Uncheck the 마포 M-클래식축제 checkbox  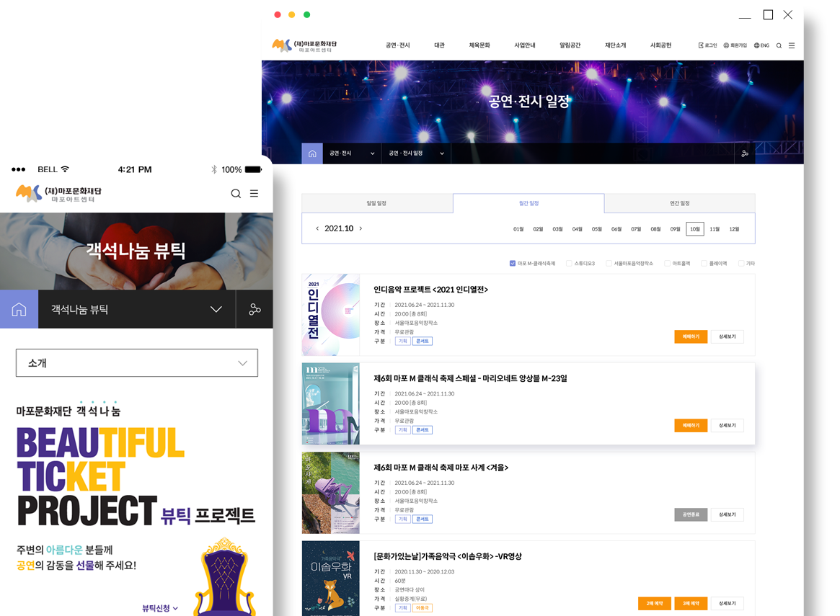click(x=512, y=264)
